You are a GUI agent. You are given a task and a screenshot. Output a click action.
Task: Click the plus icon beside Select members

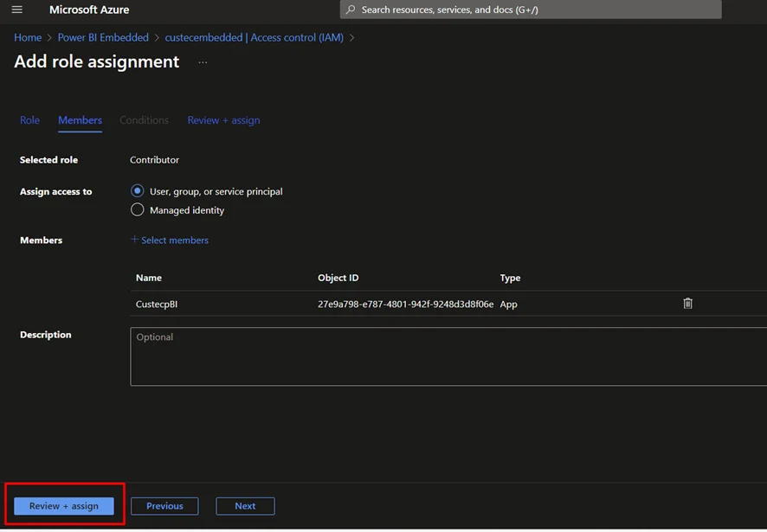click(134, 240)
